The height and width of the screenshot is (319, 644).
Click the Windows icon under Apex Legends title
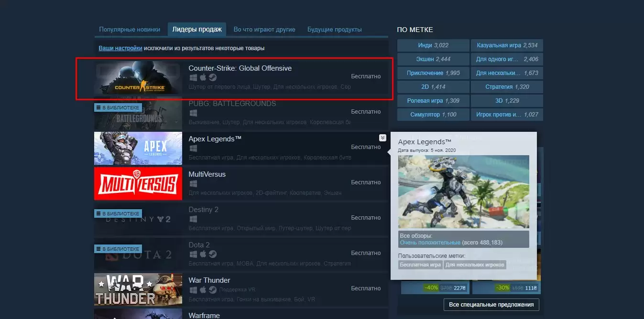(x=193, y=149)
